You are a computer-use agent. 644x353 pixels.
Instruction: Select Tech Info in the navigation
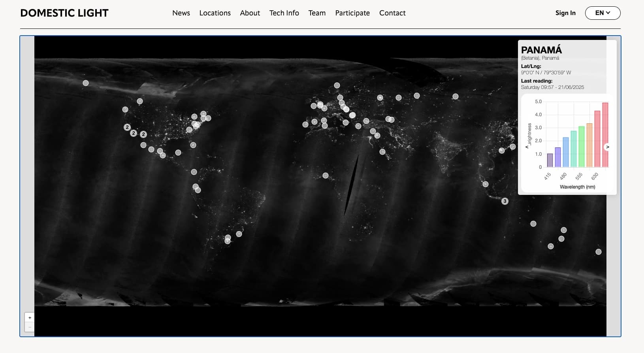tap(284, 13)
